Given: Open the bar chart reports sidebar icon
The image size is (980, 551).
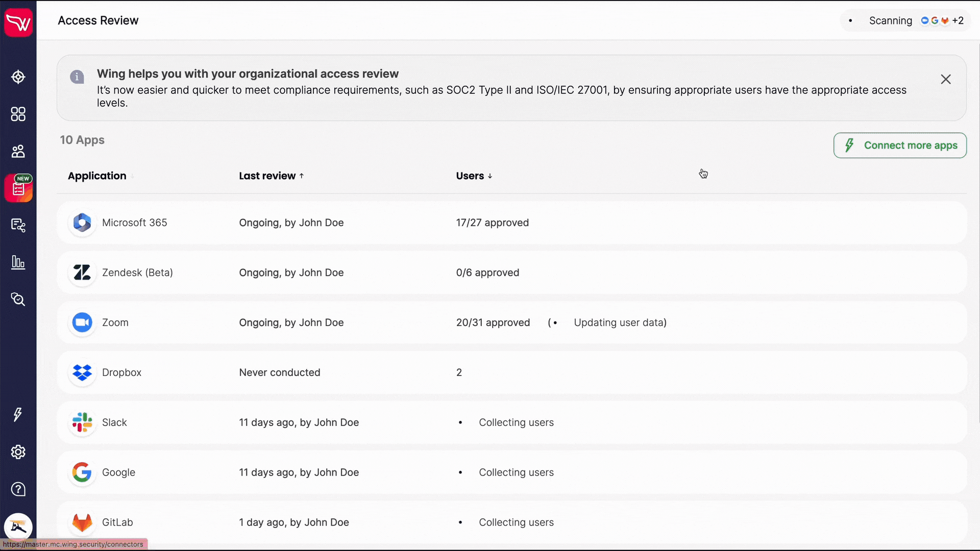Looking at the screenshot, I should click(18, 262).
